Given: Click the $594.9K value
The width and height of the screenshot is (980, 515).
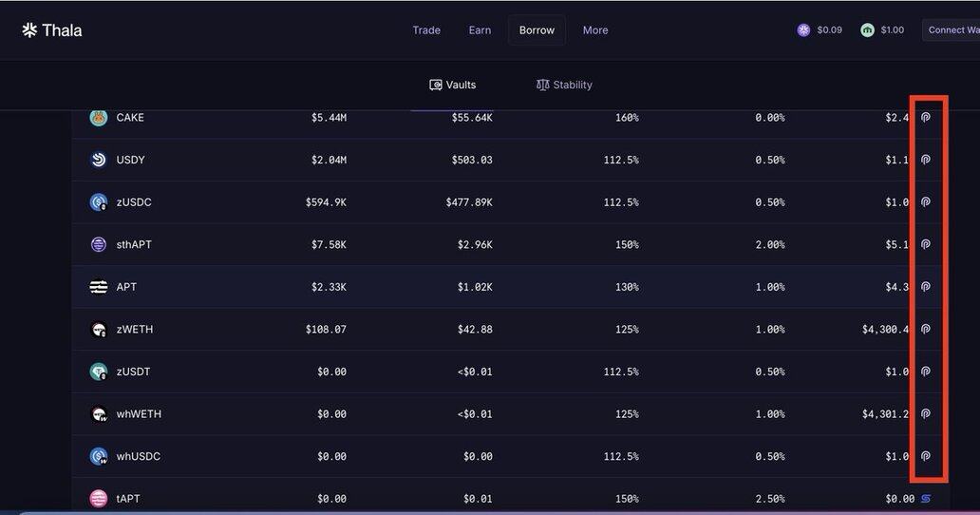Looking at the screenshot, I should tap(326, 202).
